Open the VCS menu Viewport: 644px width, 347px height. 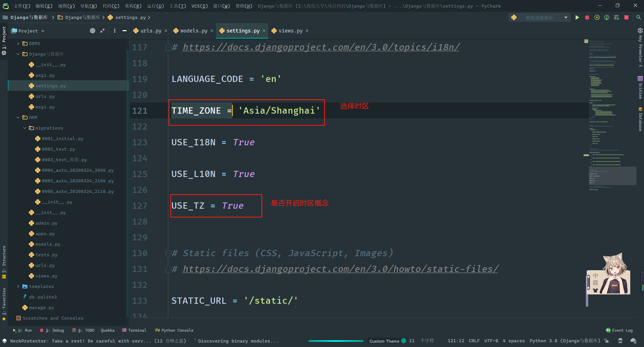click(199, 6)
